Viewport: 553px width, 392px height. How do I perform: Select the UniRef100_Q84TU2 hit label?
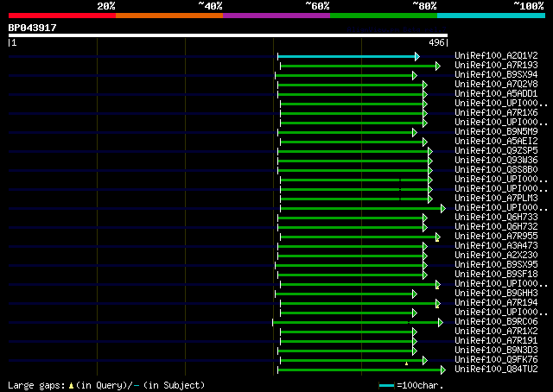coord(496,370)
